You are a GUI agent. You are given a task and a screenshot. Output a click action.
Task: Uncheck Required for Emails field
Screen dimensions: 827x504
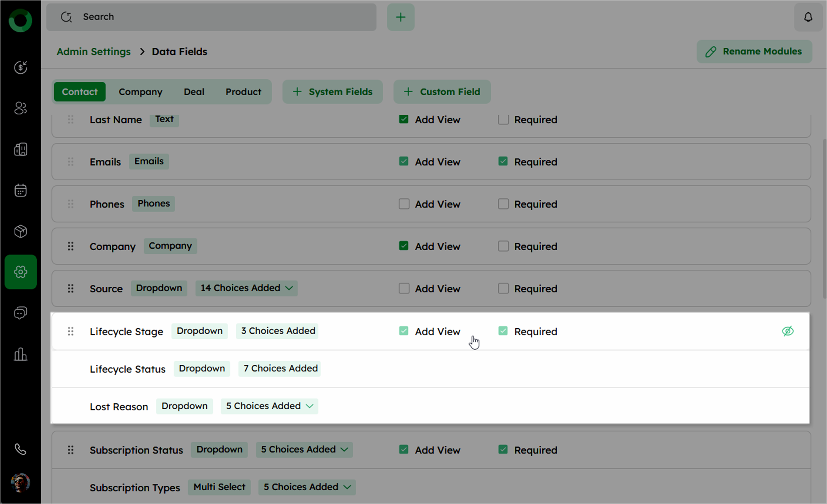(503, 162)
